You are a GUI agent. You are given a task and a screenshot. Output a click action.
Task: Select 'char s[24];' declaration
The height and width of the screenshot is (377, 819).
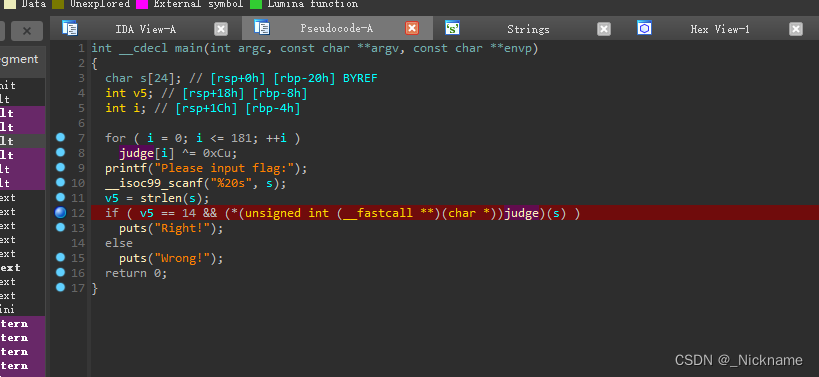tap(143, 78)
